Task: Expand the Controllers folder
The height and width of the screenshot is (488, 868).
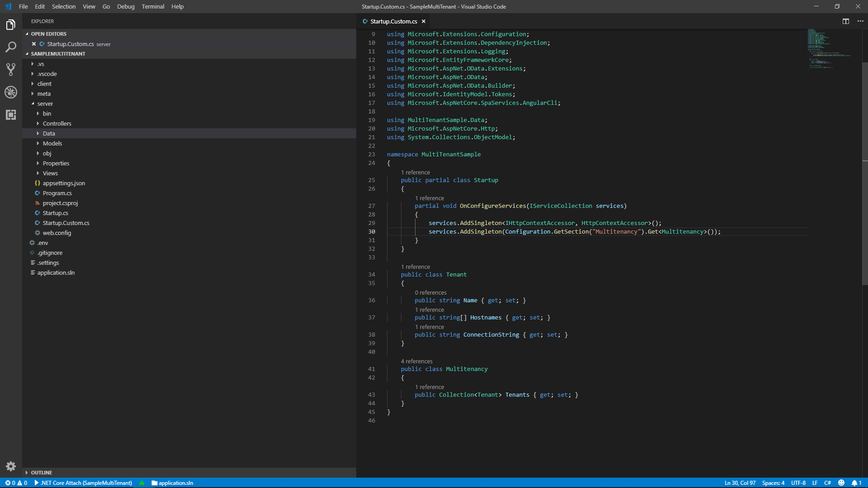Action: pos(57,123)
